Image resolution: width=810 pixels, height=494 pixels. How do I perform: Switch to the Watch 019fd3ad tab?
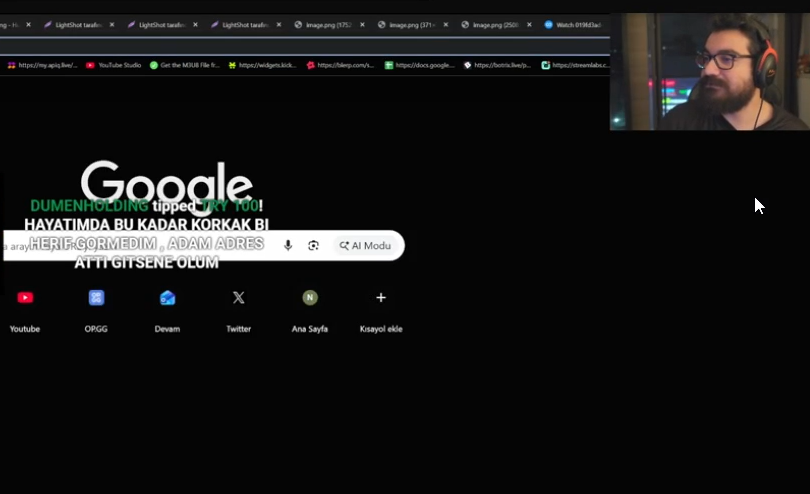(x=573, y=25)
